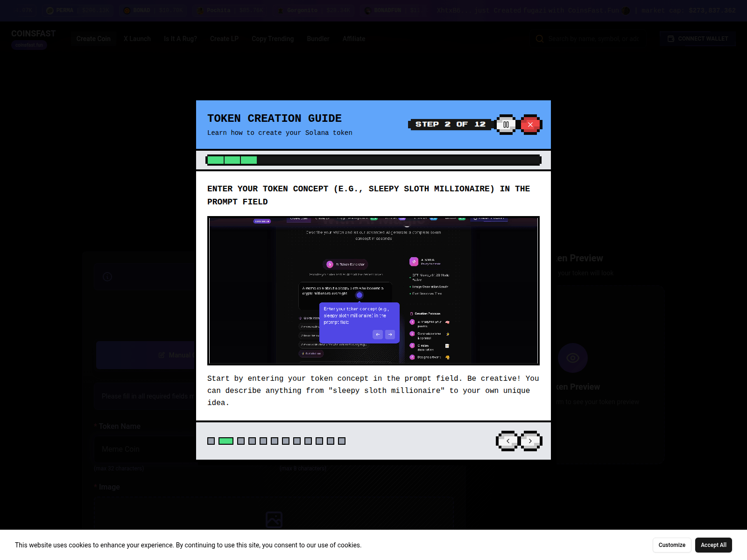Open Gorgonite token in the ticker
The image size is (747, 560).
313,10
